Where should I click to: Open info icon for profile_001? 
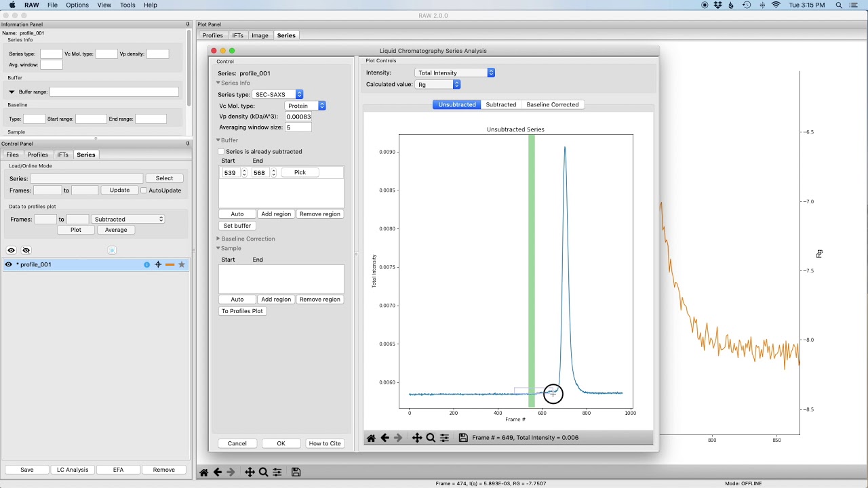pos(146,265)
